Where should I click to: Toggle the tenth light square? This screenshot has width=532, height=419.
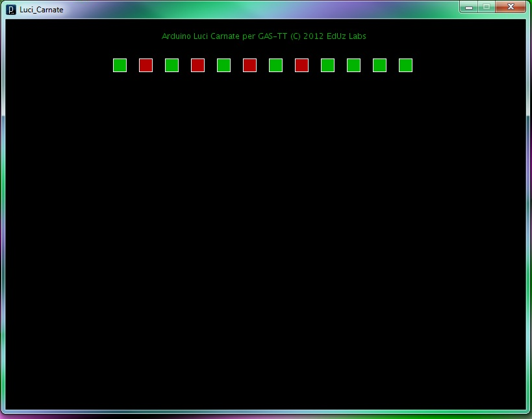pos(353,65)
